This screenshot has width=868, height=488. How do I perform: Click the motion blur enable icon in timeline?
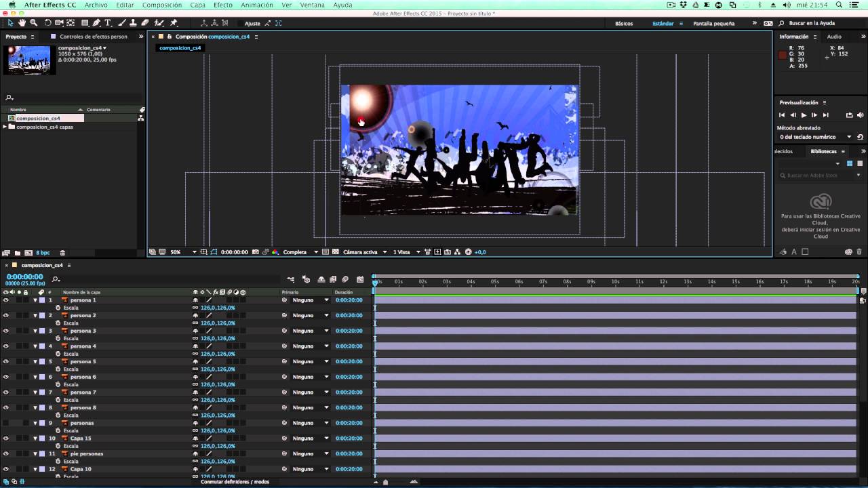[x=345, y=279]
